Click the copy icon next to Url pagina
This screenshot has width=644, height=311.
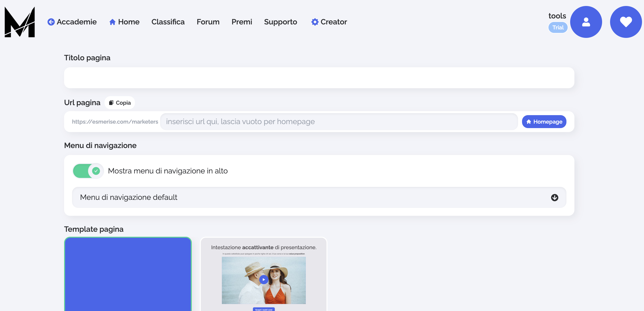pyautogui.click(x=111, y=103)
